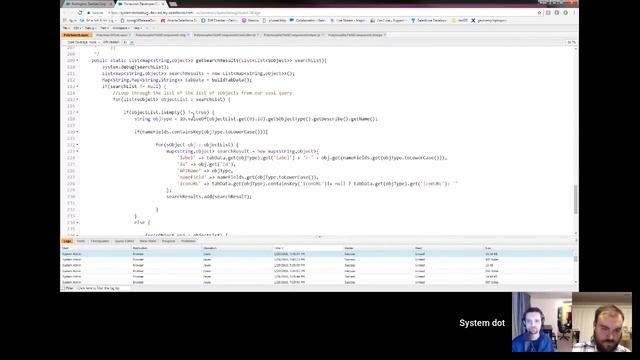Collapse the if searchList block at line 213
The height and width of the screenshot is (360, 640).
pyautogui.click(x=78, y=87)
